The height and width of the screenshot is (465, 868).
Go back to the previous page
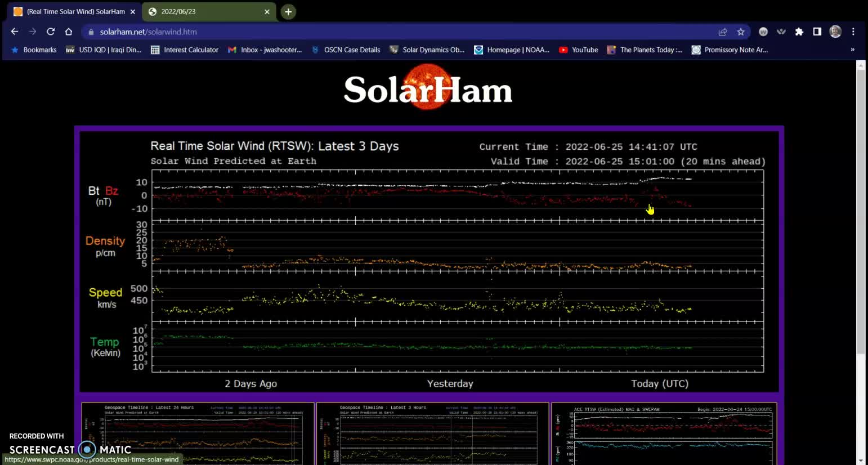pos(15,32)
